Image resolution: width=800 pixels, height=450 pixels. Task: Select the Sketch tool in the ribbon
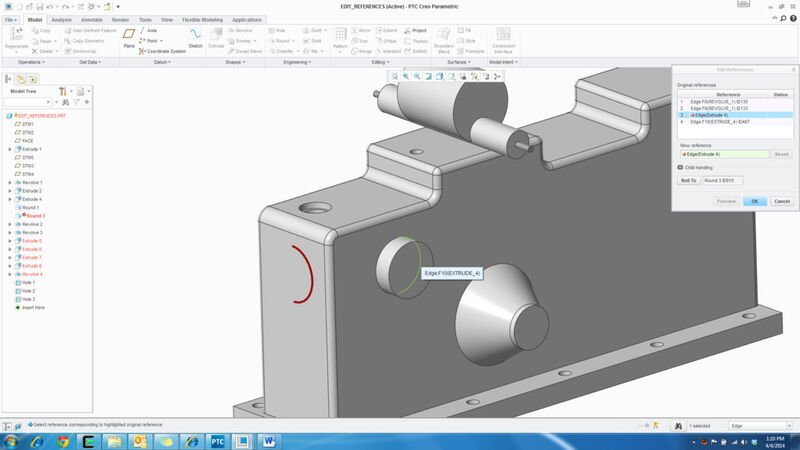click(x=195, y=37)
